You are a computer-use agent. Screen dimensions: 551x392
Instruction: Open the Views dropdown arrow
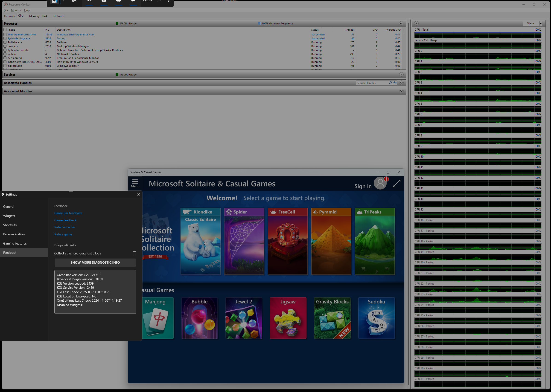tap(541, 23)
